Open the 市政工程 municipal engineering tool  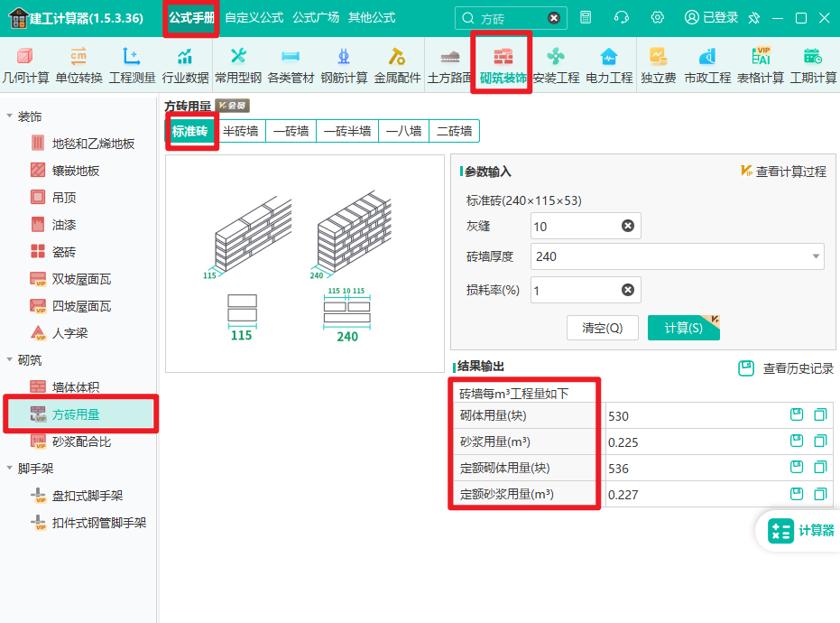point(707,65)
